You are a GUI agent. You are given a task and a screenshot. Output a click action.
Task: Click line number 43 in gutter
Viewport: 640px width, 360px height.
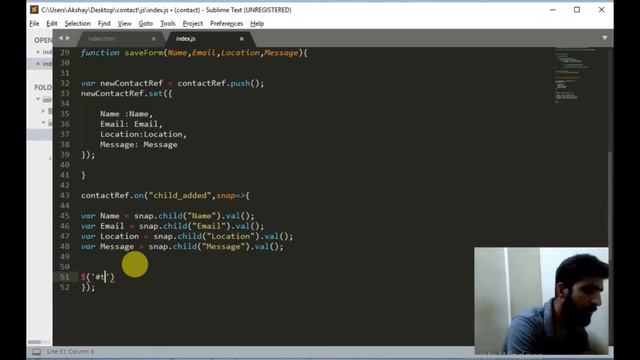(64, 196)
